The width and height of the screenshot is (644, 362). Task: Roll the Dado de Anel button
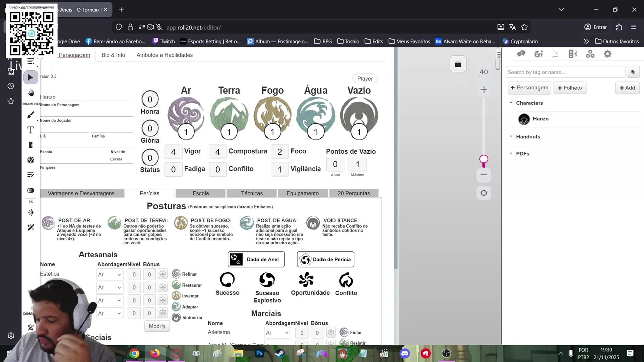pyautogui.click(x=256, y=259)
